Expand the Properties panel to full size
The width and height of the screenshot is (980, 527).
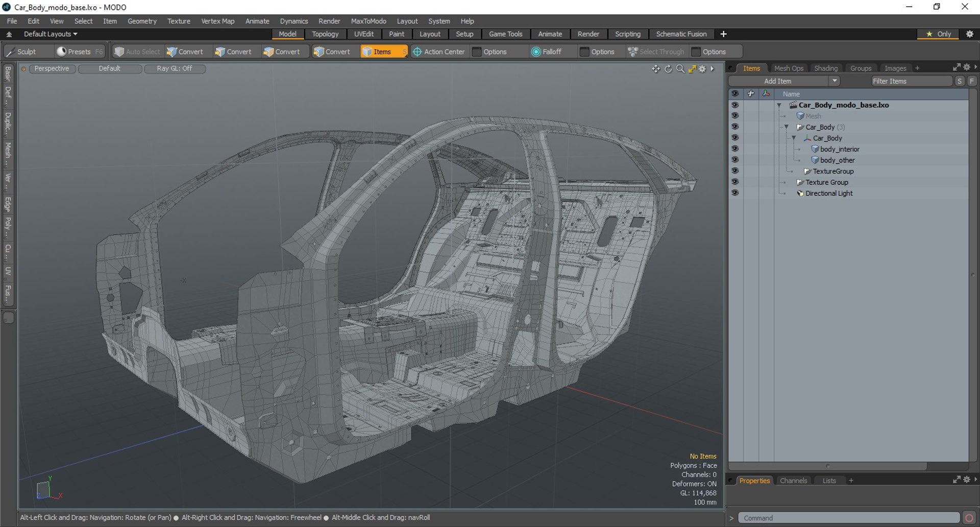957,480
